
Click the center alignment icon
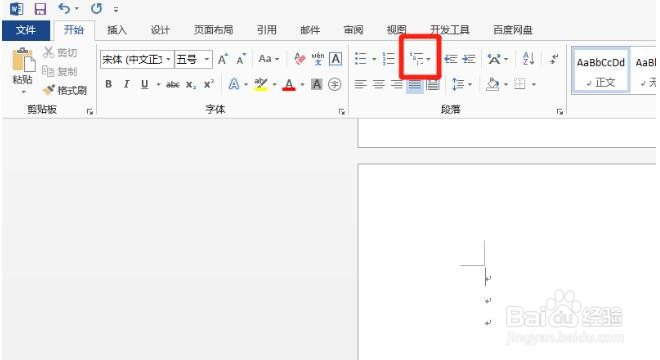pyautogui.click(x=379, y=84)
